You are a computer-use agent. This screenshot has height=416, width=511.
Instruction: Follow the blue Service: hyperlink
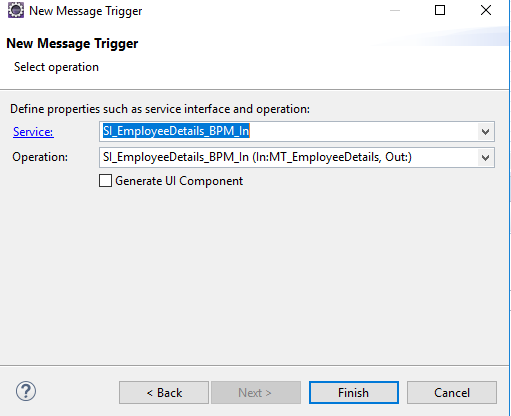point(33,132)
